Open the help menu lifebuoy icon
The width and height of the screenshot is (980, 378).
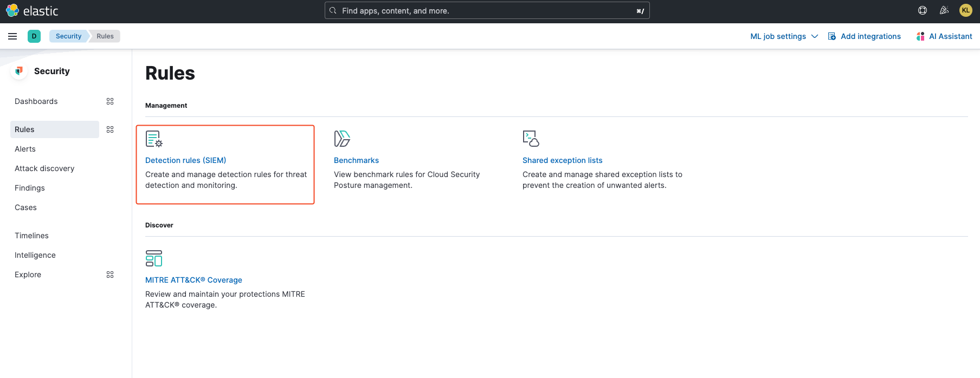[x=923, y=10]
